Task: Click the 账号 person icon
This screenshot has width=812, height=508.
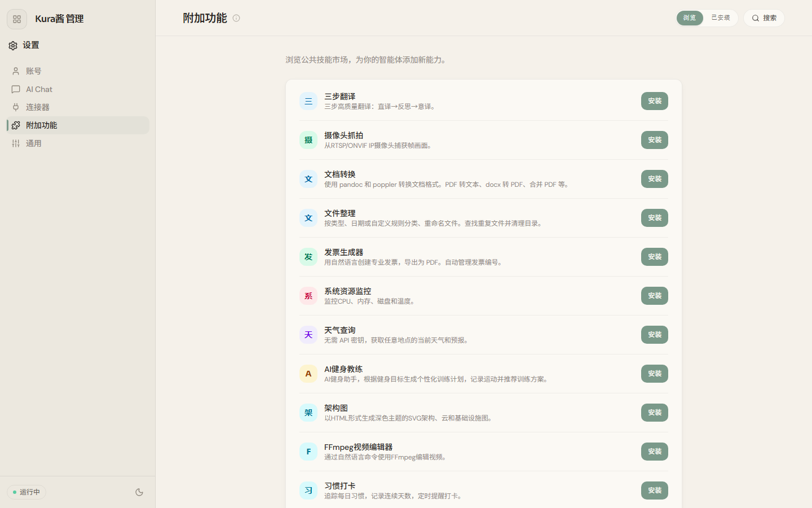Action: pyautogui.click(x=16, y=71)
